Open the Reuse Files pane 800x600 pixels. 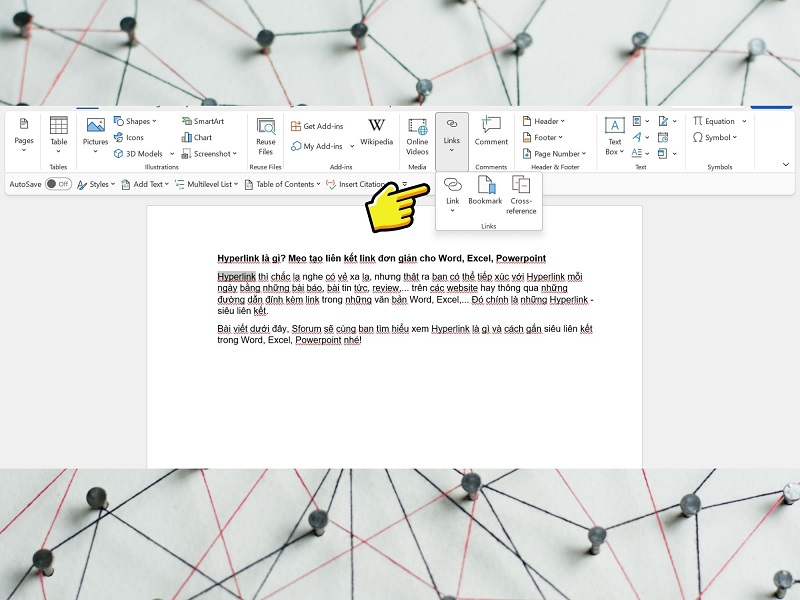click(266, 136)
